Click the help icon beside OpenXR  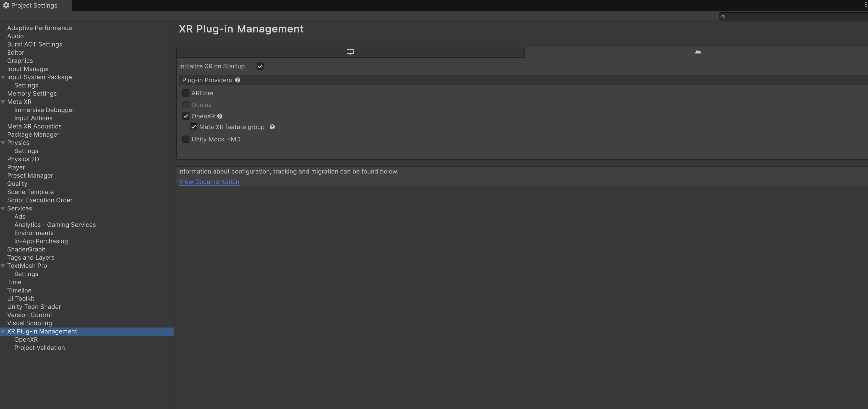220,116
